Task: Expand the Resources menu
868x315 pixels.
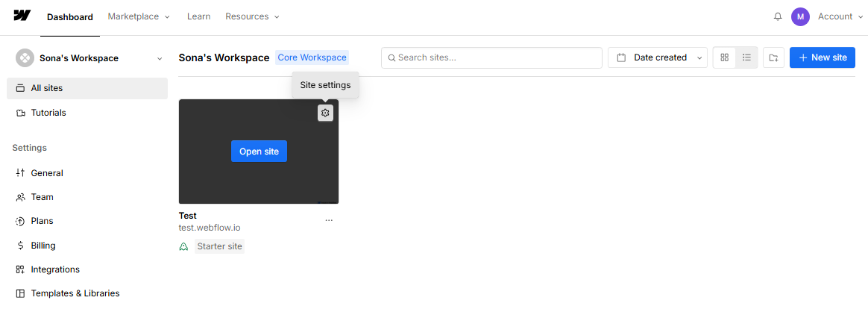Action: click(x=253, y=16)
